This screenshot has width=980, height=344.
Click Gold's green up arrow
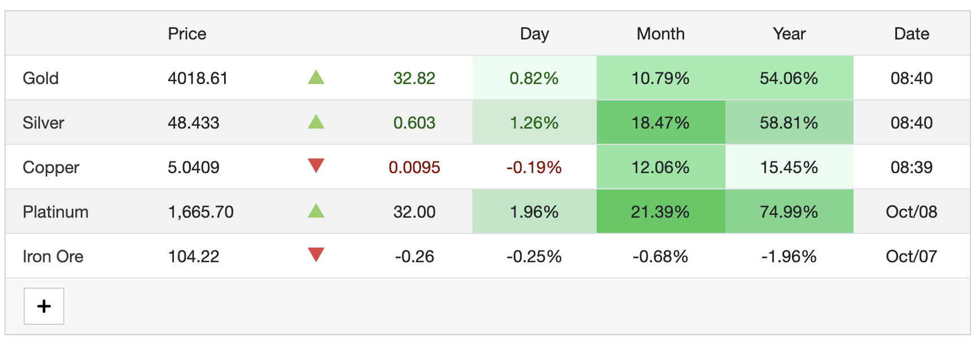click(316, 77)
